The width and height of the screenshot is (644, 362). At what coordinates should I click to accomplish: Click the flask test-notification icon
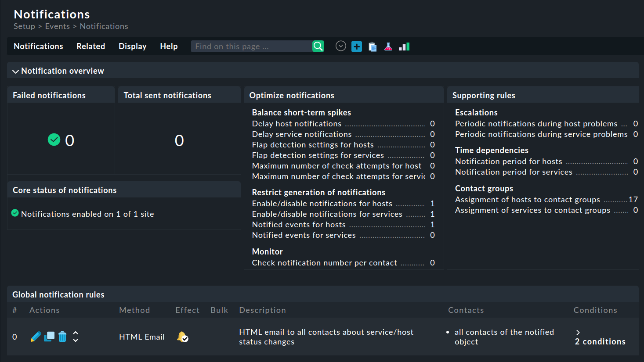pos(388,46)
